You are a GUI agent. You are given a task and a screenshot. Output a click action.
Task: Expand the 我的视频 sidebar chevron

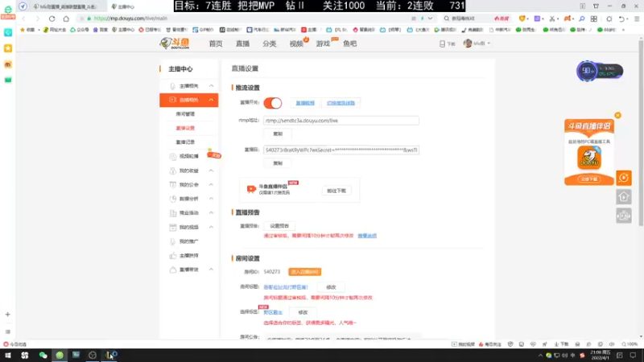click(x=211, y=227)
